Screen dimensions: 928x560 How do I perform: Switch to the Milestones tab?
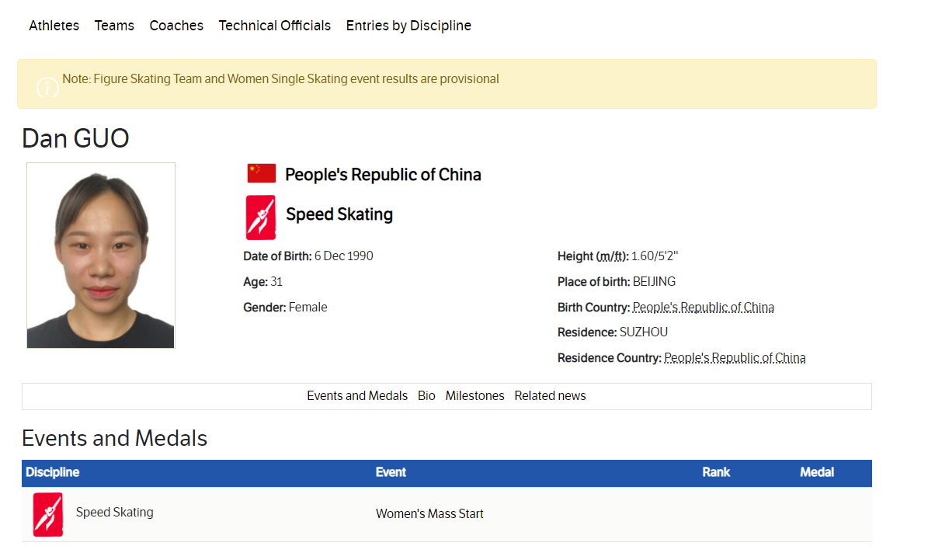point(474,396)
